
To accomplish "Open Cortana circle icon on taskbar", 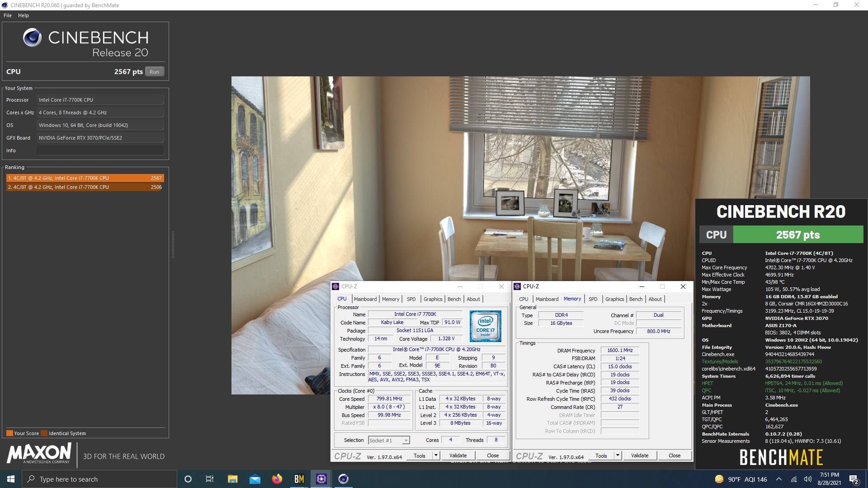I will point(188,479).
